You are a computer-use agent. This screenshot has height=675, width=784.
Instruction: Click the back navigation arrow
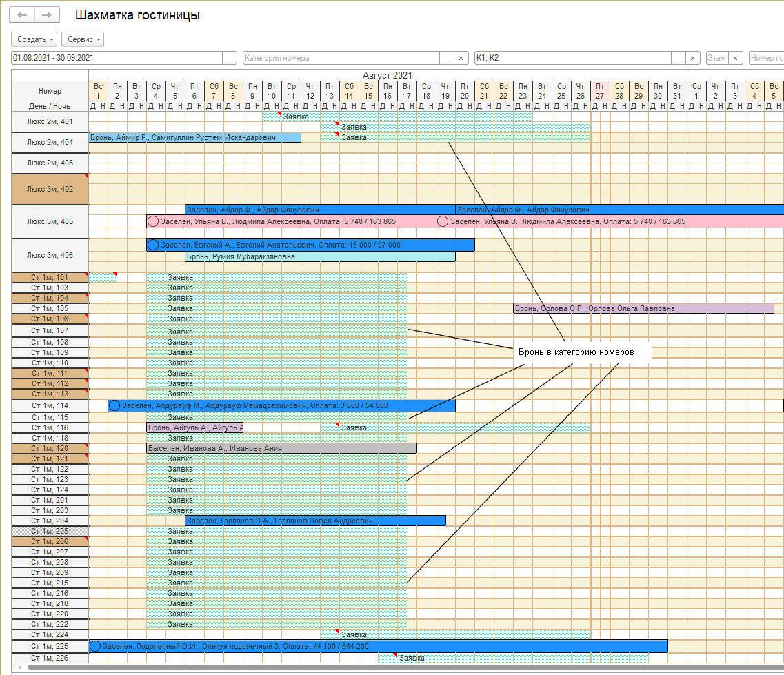(x=22, y=14)
